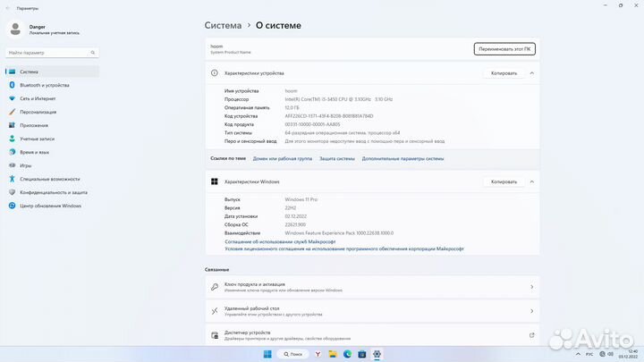Open Сеть и Интернет via its Wi-Fi icon
This screenshot has height=362, width=644.
click(12, 98)
